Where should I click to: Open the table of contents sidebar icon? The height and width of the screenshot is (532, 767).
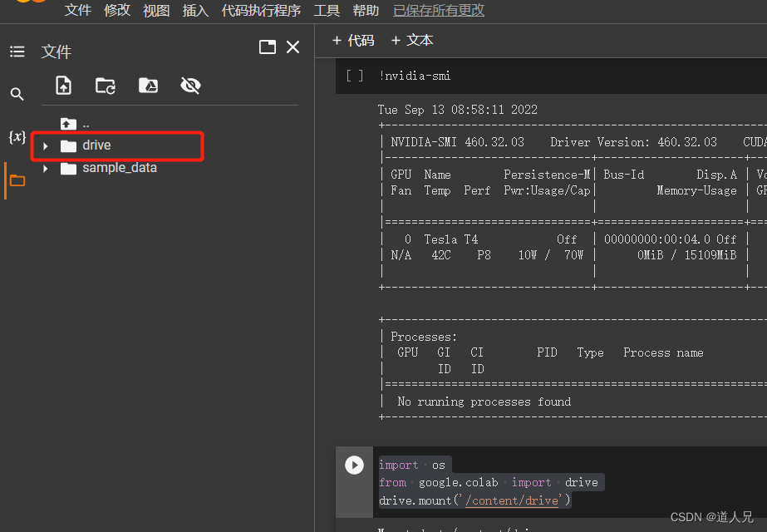(x=17, y=52)
